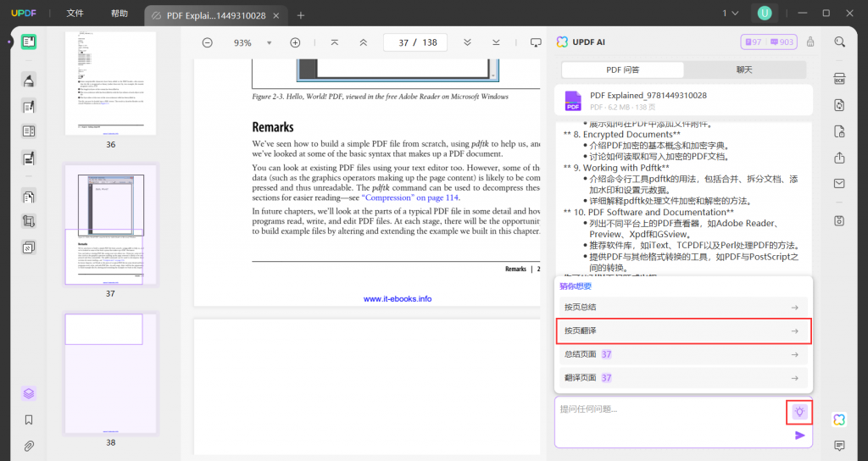
Task: Open the comments panel icon
Action: [x=840, y=446]
